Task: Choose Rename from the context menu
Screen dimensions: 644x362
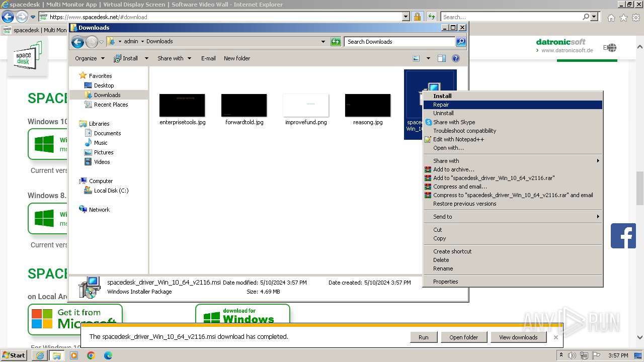Action: [513, 268]
